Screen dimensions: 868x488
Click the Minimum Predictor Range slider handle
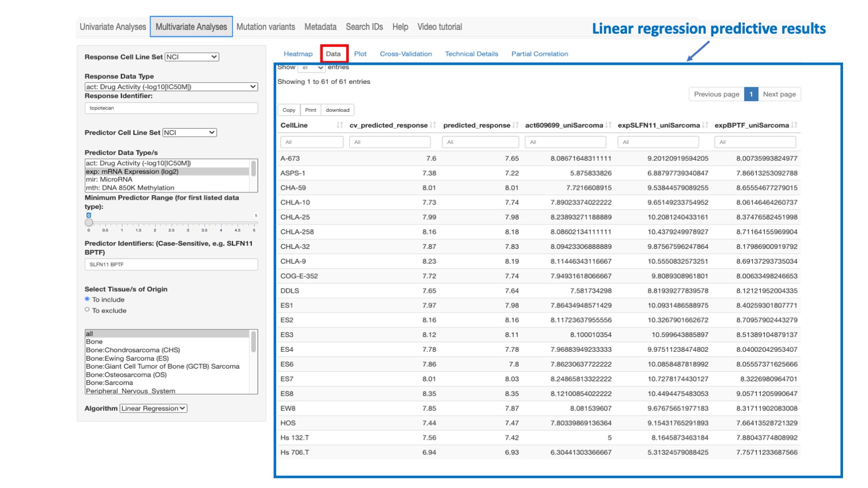[x=90, y=223]
